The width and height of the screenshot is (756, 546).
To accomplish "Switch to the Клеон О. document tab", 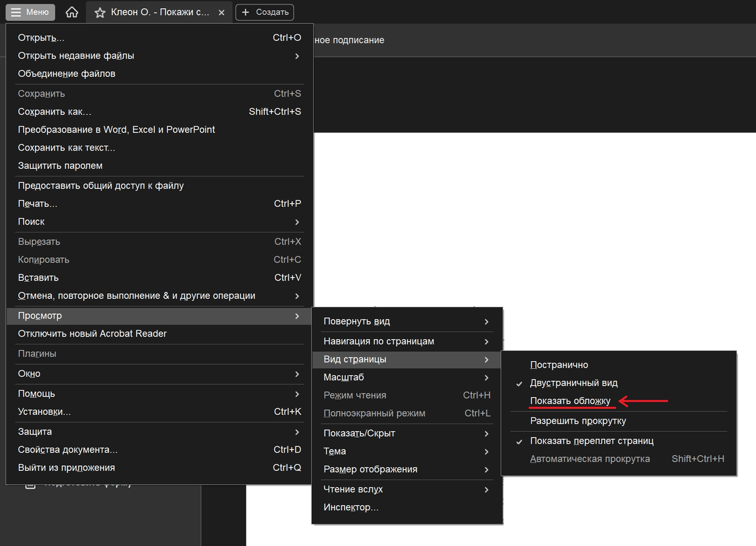I will tap(159, 13).
